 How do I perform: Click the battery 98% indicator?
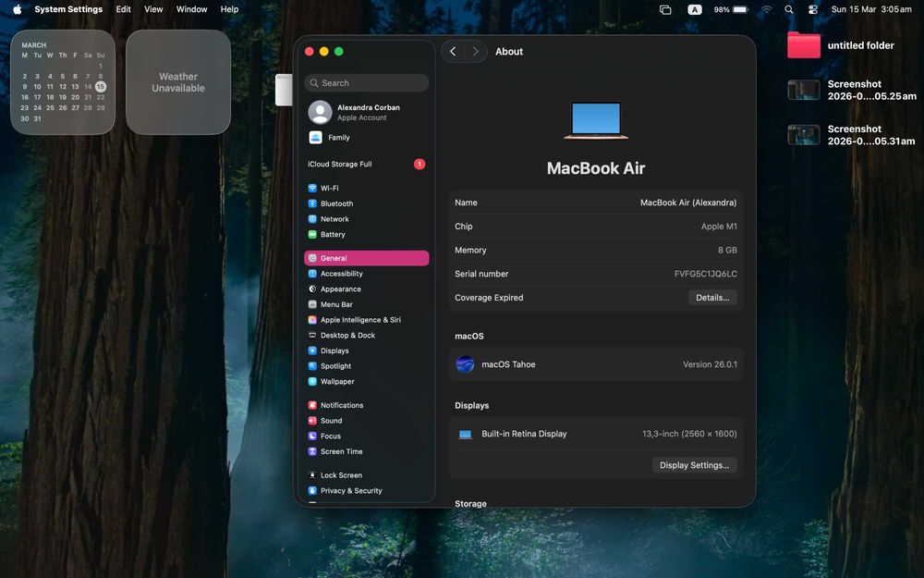[731, 9]
